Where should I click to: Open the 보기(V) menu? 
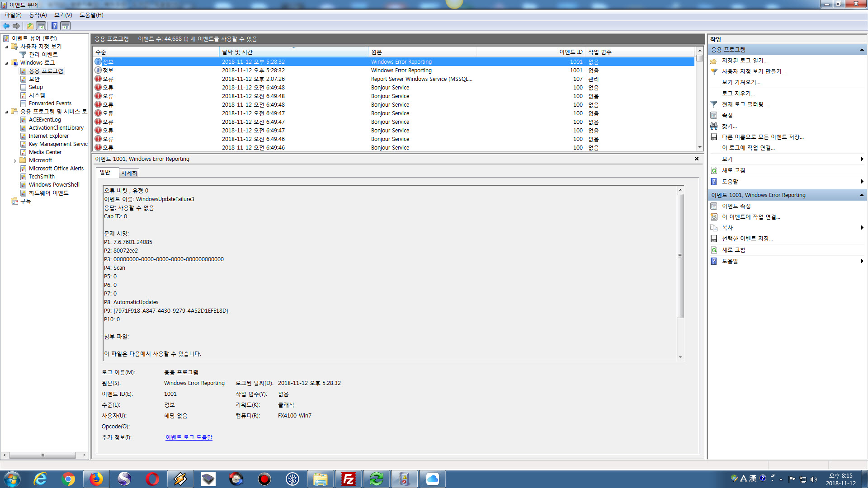(63, 15)
